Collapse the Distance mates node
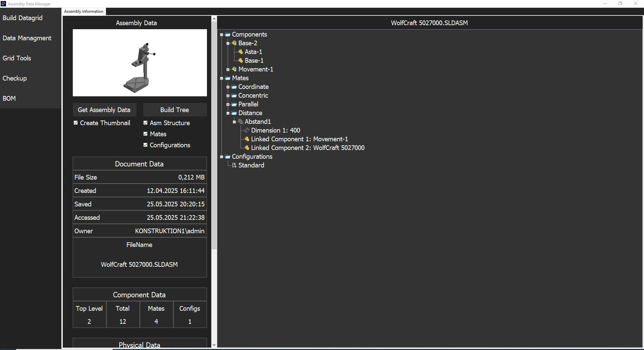 point(228,113)
